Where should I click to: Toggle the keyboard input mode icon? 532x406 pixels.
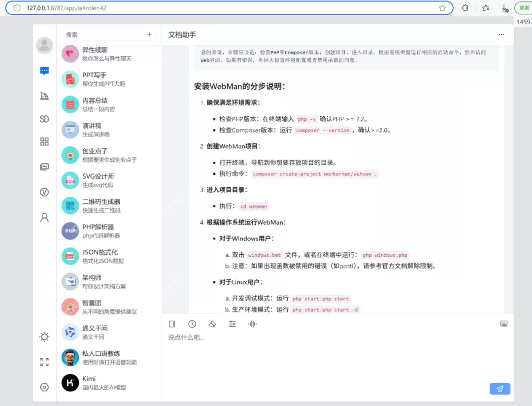coord(503,324)
